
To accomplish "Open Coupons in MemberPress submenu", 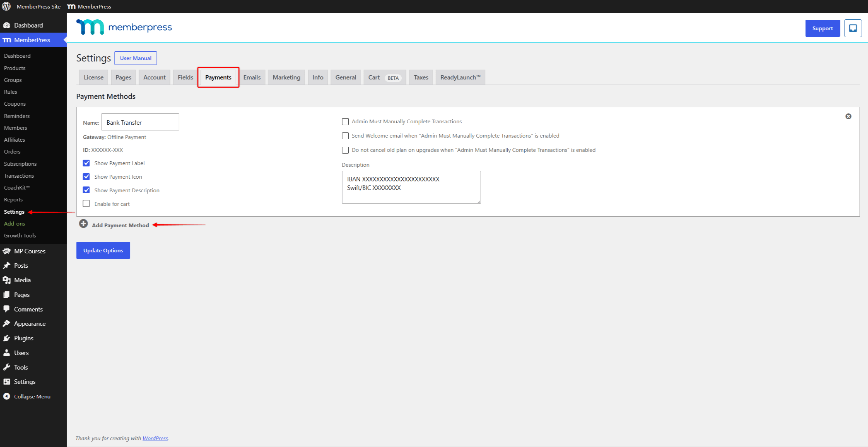I will [15, 104].
